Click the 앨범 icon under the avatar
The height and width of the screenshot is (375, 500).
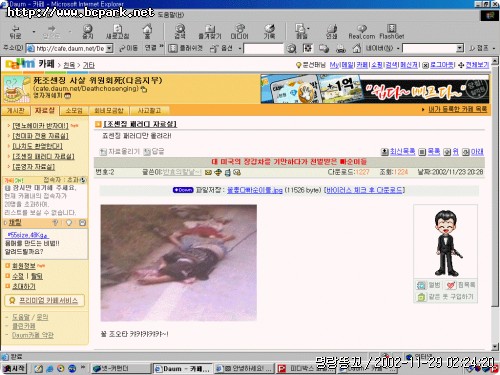pos(421,285)
